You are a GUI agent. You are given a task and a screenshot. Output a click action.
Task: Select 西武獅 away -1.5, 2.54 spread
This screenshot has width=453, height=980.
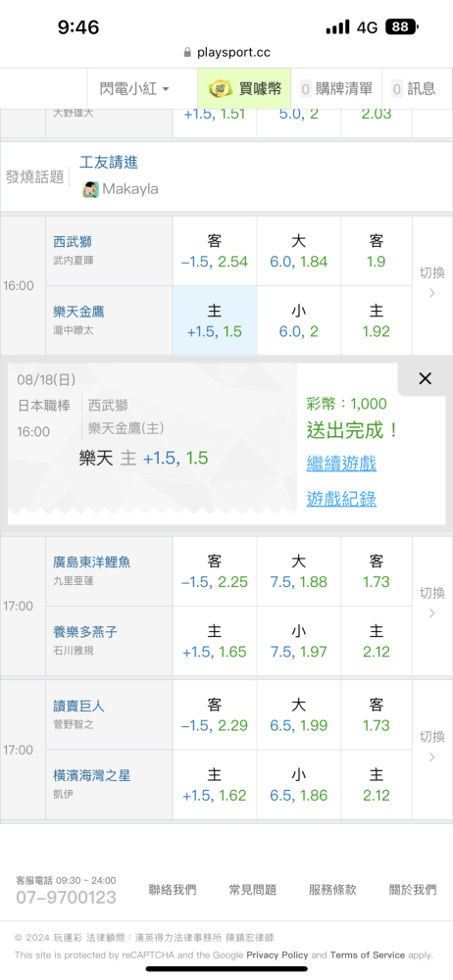pyautogui.click(x=215, y=251)
